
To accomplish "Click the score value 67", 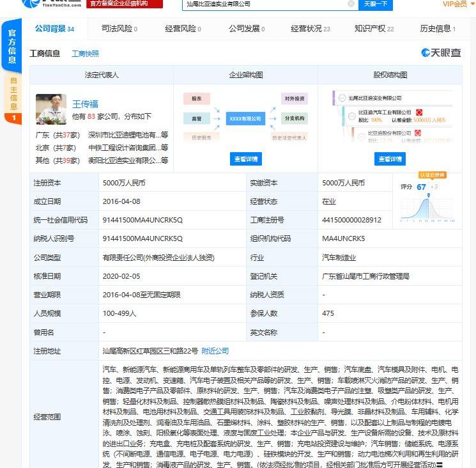I will [421, 187].
